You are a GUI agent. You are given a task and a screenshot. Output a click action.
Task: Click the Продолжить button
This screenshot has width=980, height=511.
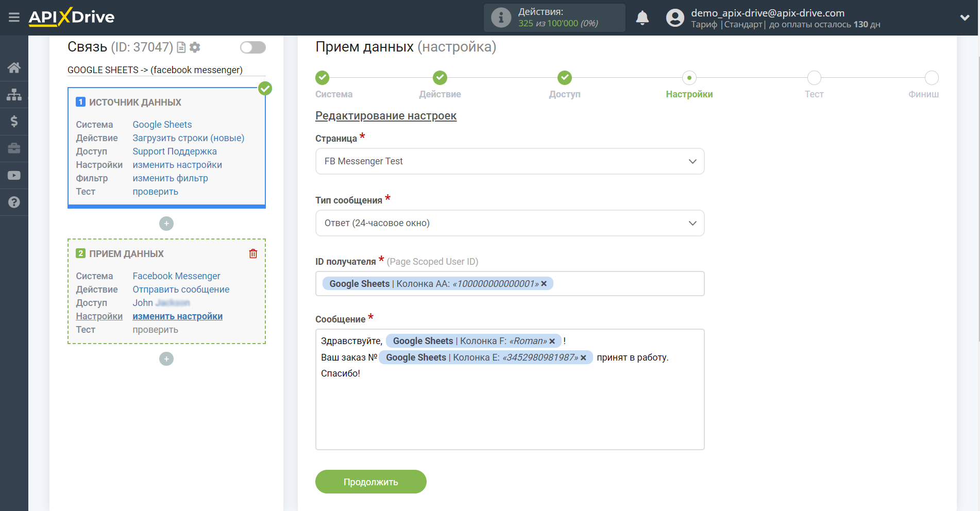pyautogui.click(x=371, y=482)
